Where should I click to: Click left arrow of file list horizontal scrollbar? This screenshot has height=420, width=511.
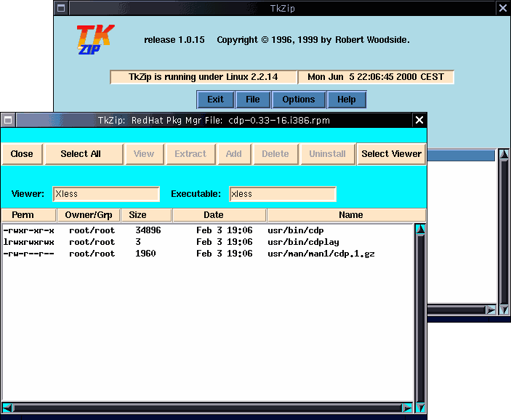tap(7, 408)
